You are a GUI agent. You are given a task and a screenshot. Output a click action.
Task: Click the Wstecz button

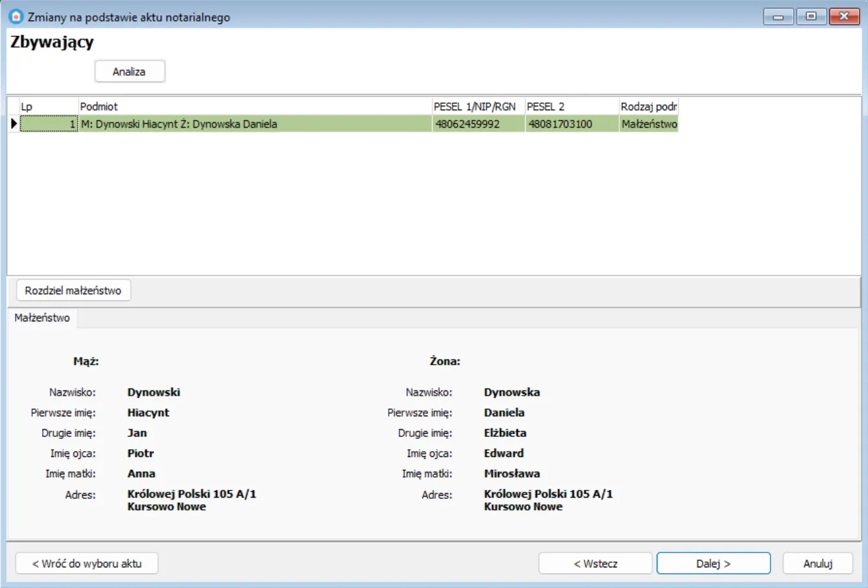(x=595, y=563)
